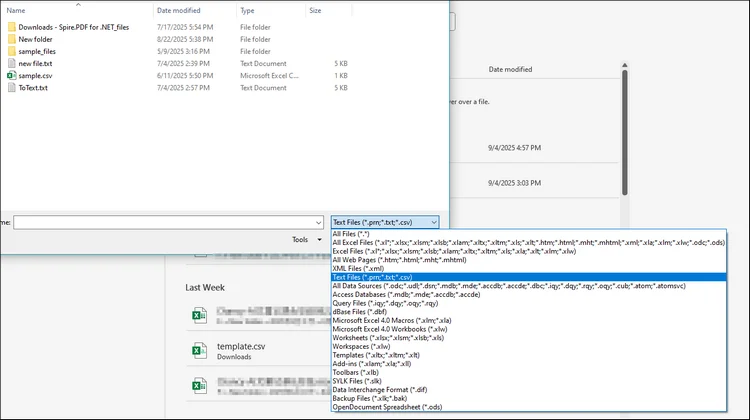Image resolution: width=750 pixels, height=420 pixels.
Task: Click the Date modified header in the Excel window
Action: coord(510,69)
